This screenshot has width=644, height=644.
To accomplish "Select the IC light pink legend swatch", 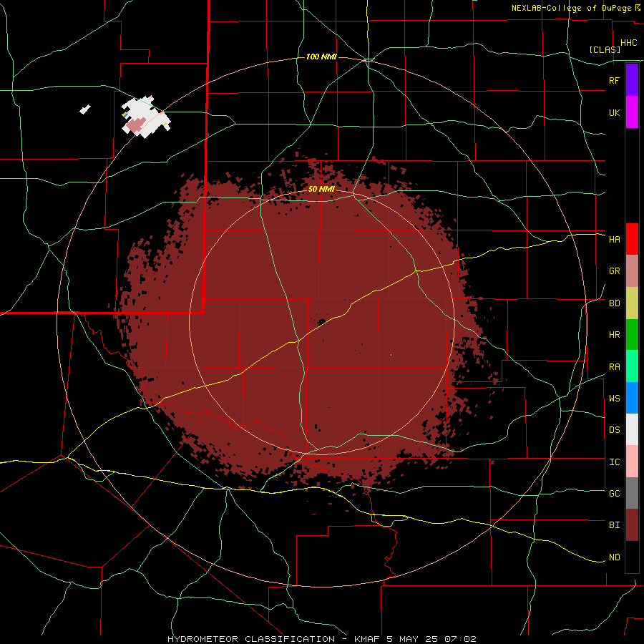I will (632, 462).
